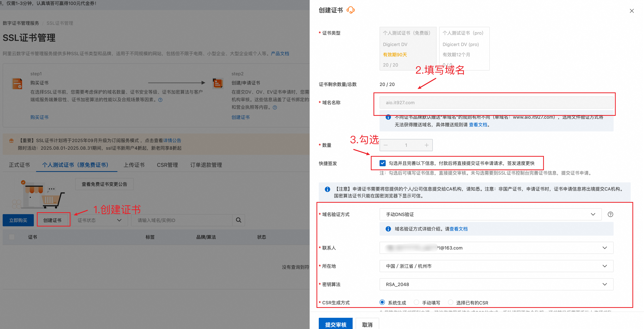Image resolution: width=644 pixels, height=329 pixels.
Task: Click the 标签 column header
Action: (150, 237)
